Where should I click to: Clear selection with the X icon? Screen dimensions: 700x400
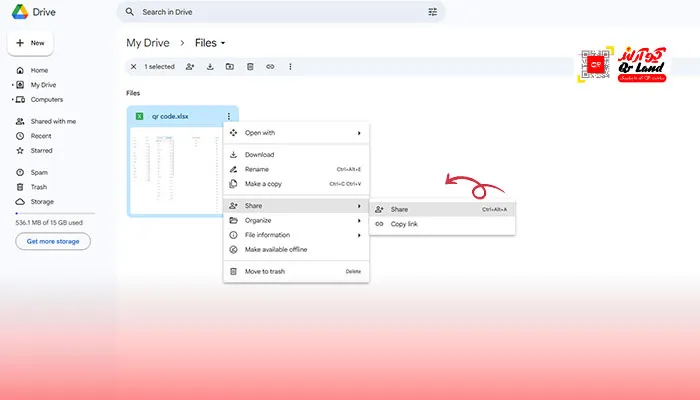pyautogui.click(x=134, y=67)
